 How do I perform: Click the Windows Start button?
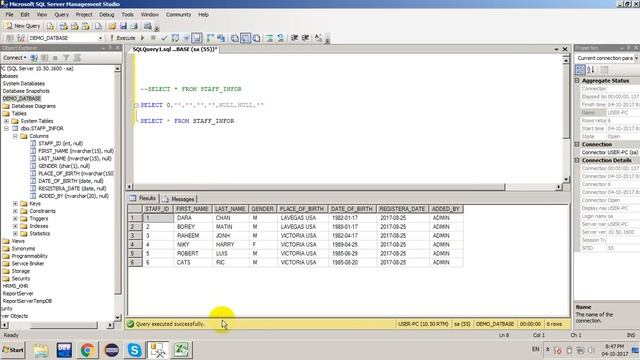(13, 350)
